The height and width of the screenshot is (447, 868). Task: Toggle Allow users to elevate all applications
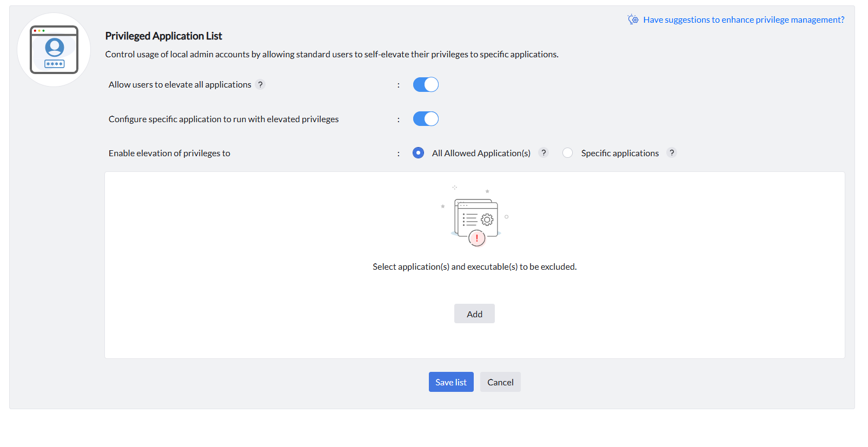tap(426, 85)
